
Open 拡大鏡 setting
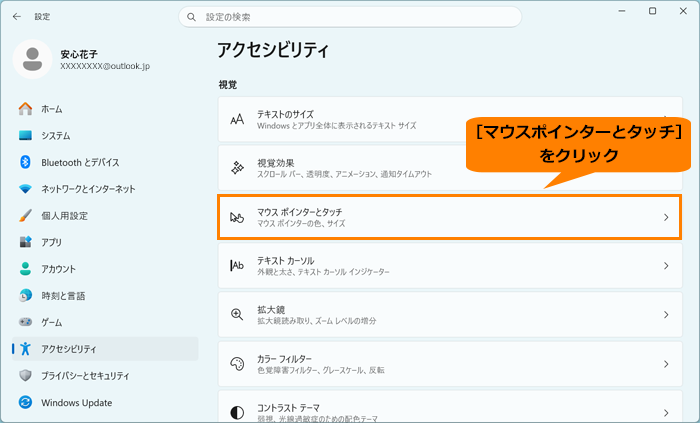click(450, 315)
